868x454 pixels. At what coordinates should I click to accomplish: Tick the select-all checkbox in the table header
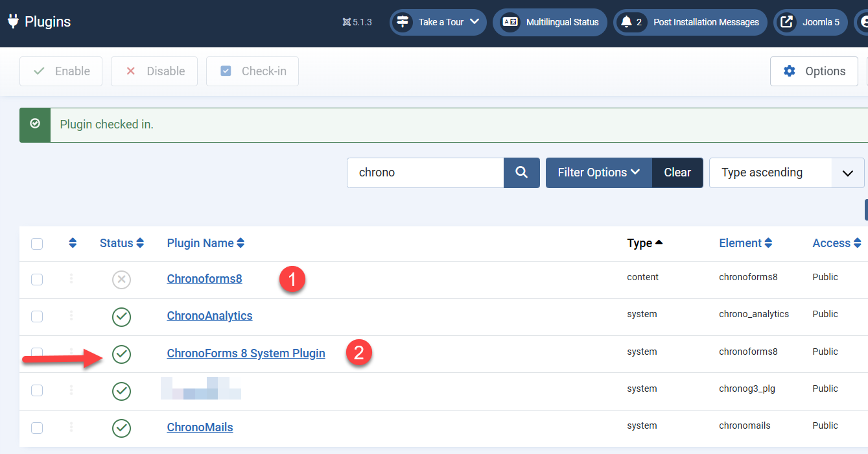pos(37,243)
